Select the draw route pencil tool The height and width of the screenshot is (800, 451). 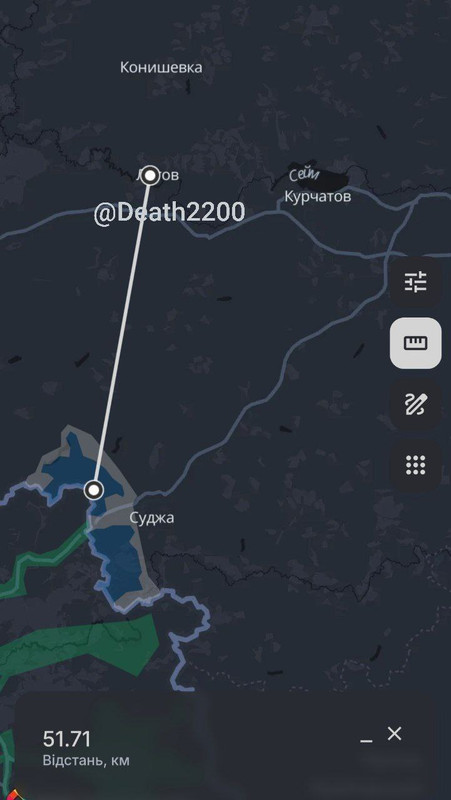click(415, 405)
